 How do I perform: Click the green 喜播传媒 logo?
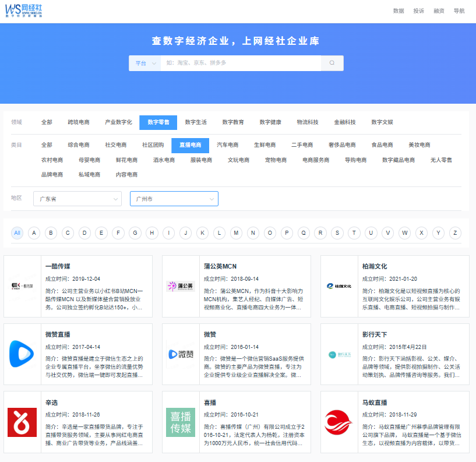(181, 422)
